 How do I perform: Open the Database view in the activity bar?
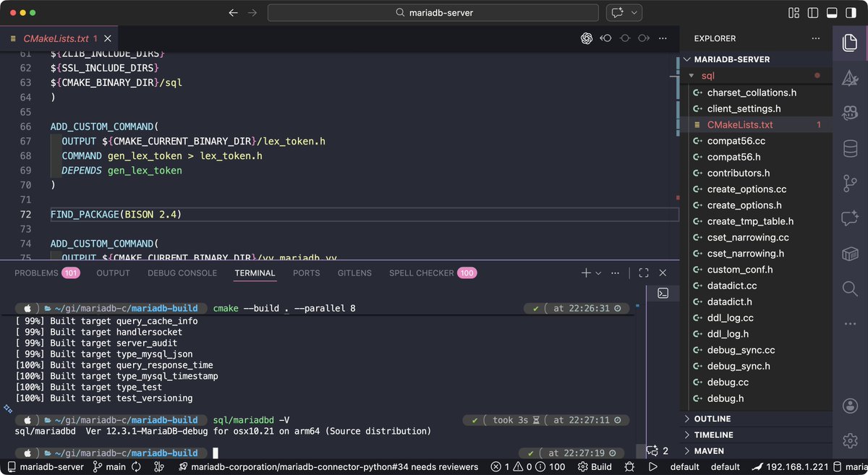coord(850,148)
